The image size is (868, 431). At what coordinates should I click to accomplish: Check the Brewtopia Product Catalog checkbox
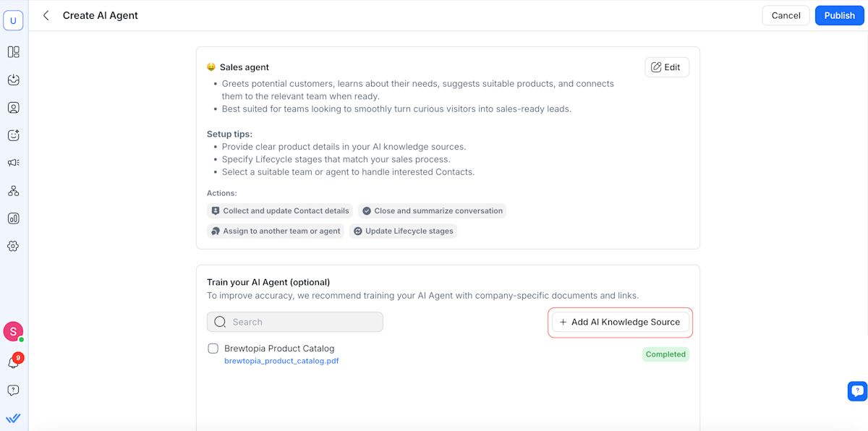click(213, 348)
